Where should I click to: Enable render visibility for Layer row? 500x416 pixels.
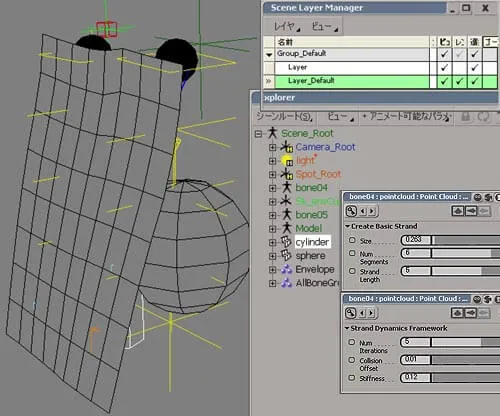(459, 68)
